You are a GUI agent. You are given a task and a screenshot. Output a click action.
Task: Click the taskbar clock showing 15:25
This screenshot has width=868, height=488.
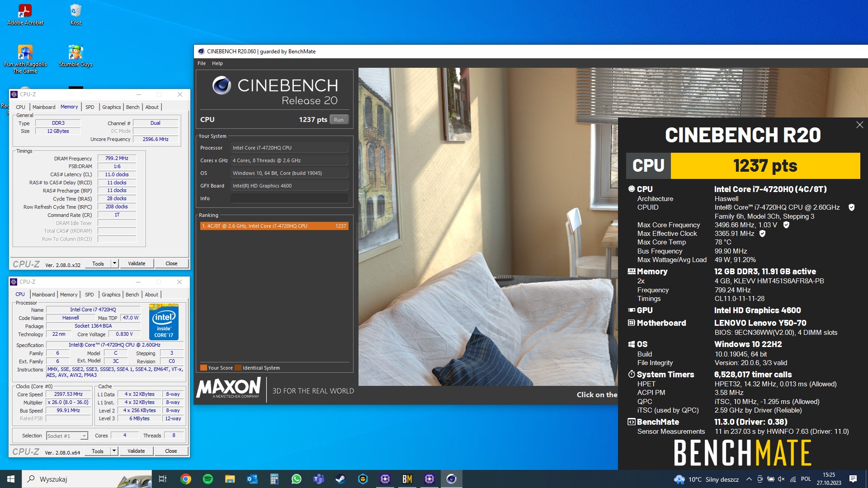pos(829,479)
